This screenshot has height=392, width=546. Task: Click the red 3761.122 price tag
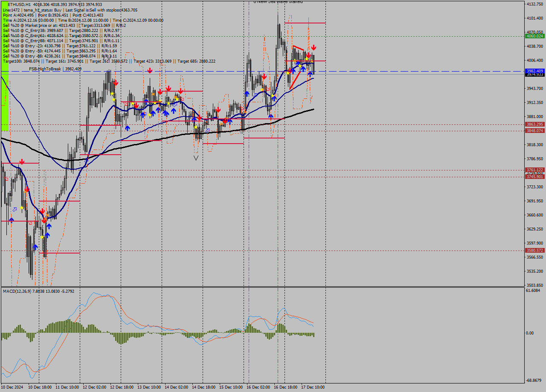pyautogui.click(x=534, y=170)
